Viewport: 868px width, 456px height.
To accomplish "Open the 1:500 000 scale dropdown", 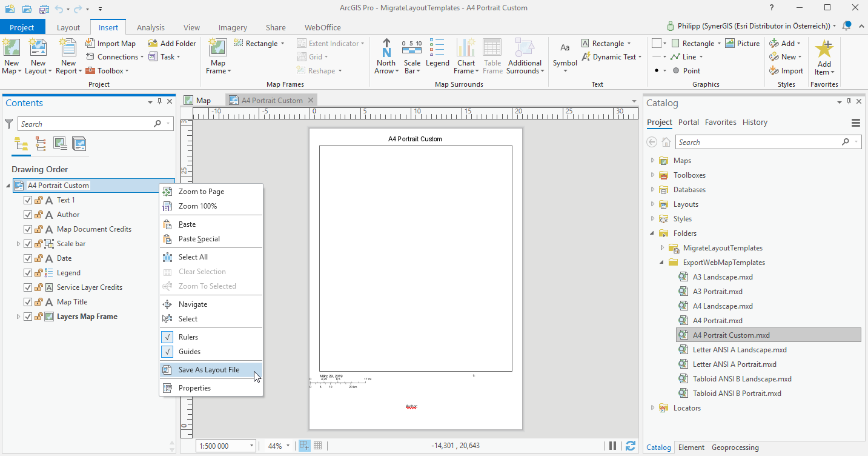I will click(x=252, y=446).
